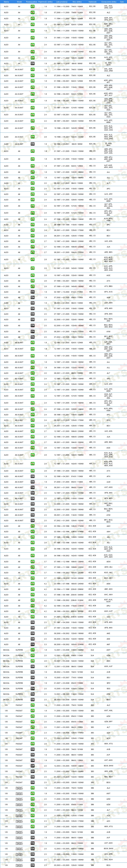Click the PB icon in the Passat Variant AMX, ATQ row
The width and height of the screenshot is (127, 868).
click(x=33, y=826)
